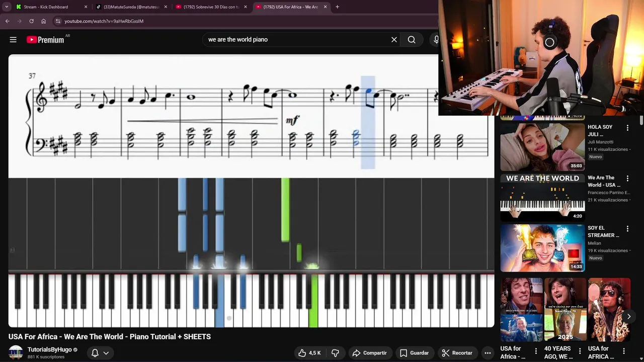Close the MatuteSureda TikTok tab
The image size is (644, 362).
[166, 7]
